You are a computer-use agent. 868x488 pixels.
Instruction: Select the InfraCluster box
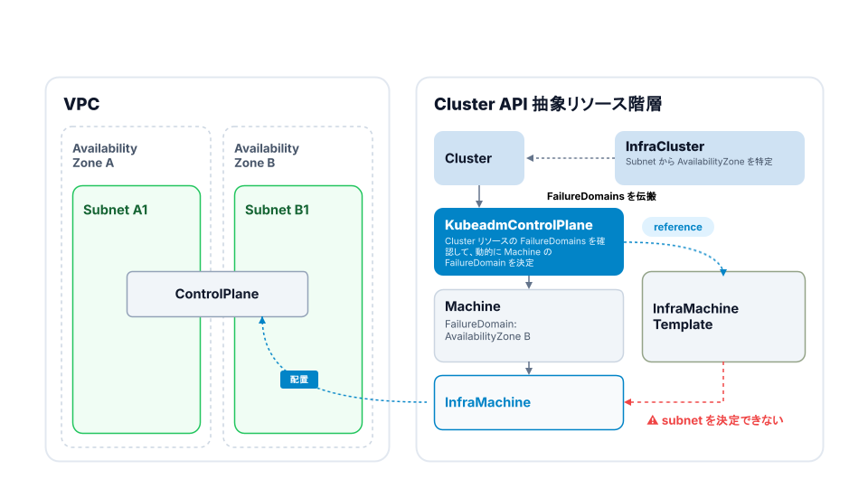pos(709,158)
